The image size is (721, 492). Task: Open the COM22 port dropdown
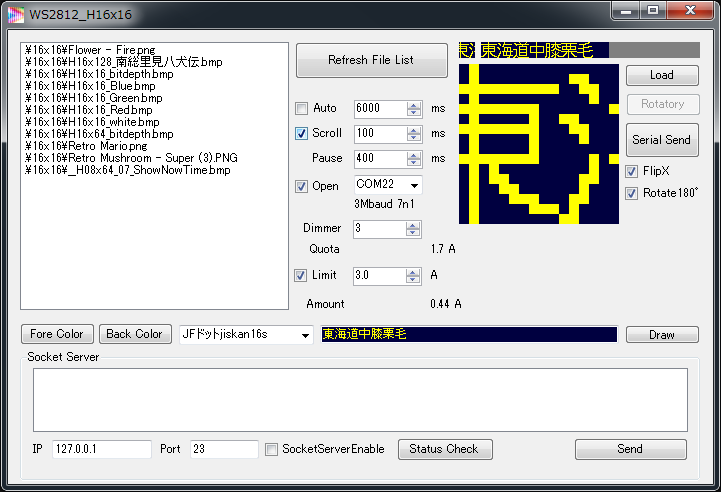click(x=414, y=185)
